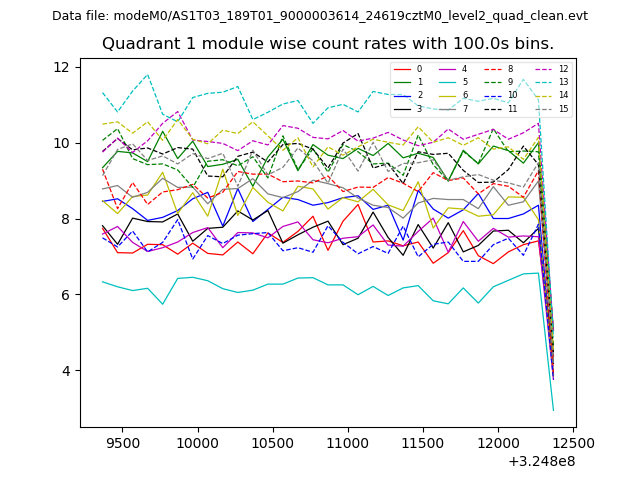Click the x-axis tick label 12500
The width and height of the screenshot is (640, 480).
(573, 442)
